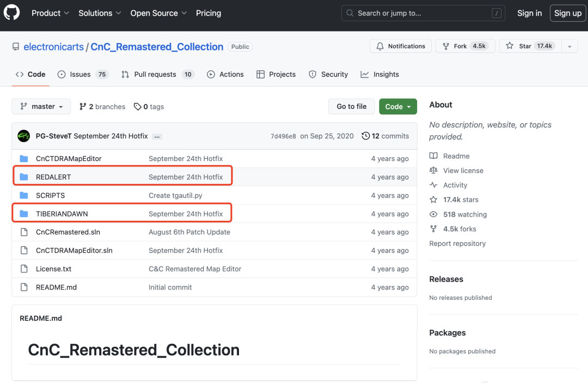
Task: Open the CnCRemastered.sln file
Action: 68,232
